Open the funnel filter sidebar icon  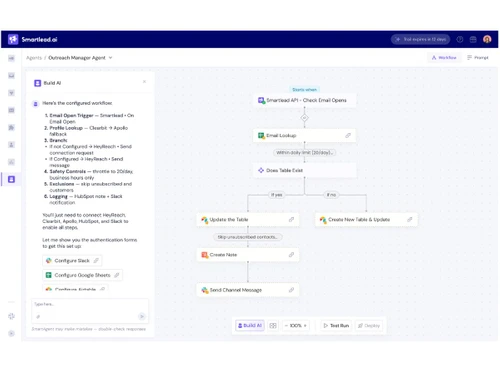pyautogui.click(x=11, y=93)
